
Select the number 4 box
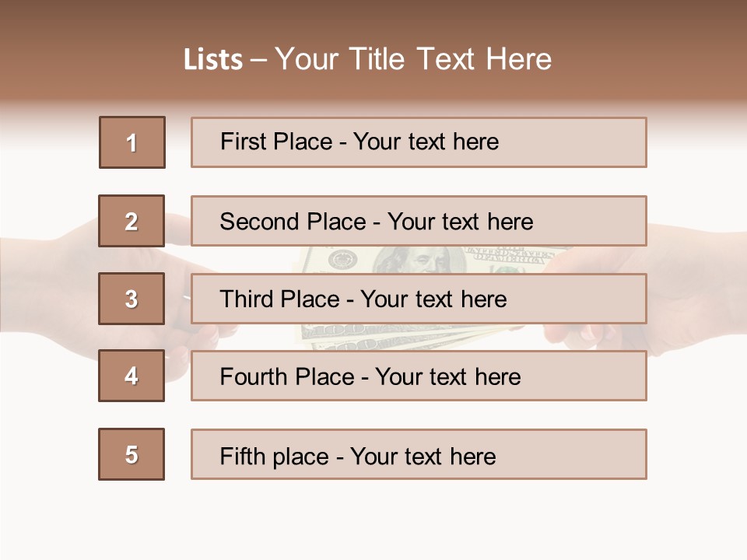(132, 376)
